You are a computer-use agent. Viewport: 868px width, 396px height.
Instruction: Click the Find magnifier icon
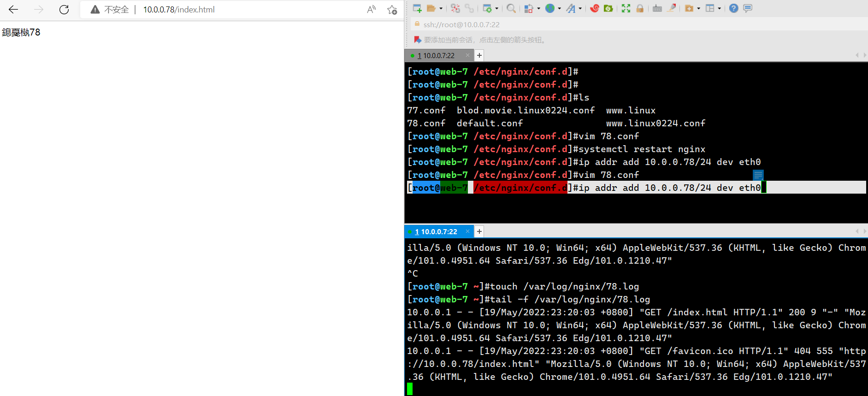tap(511, 8)
